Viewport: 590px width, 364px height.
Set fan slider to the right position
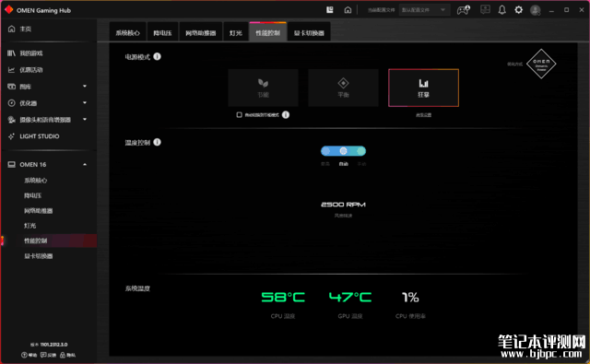[x=360, y=151]
